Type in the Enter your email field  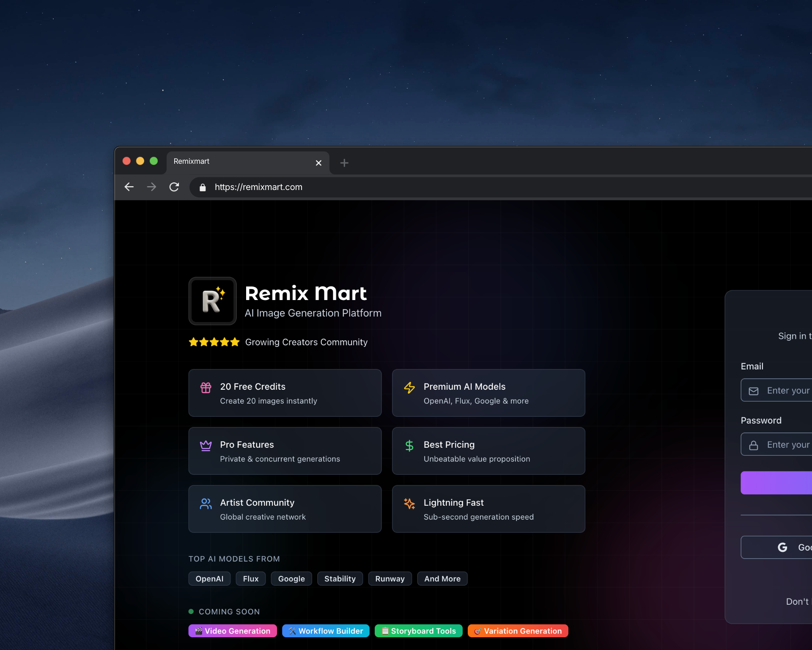pos(789,390)
